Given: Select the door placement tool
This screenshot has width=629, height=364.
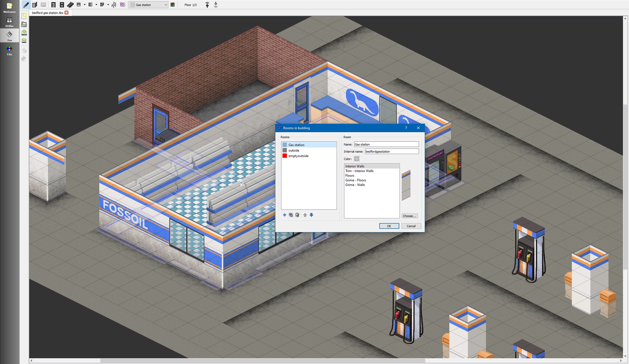Looking at the screenshot, I should coord(53,5).
